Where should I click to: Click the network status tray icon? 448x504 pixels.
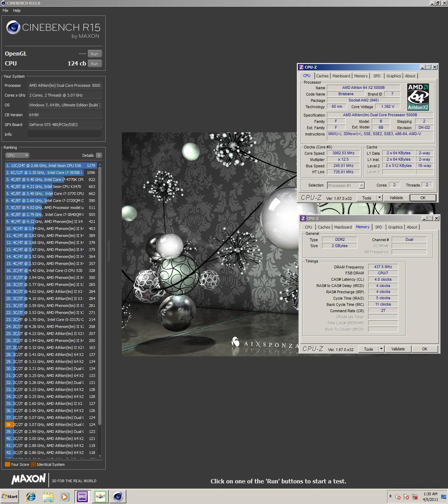[415, 497]
